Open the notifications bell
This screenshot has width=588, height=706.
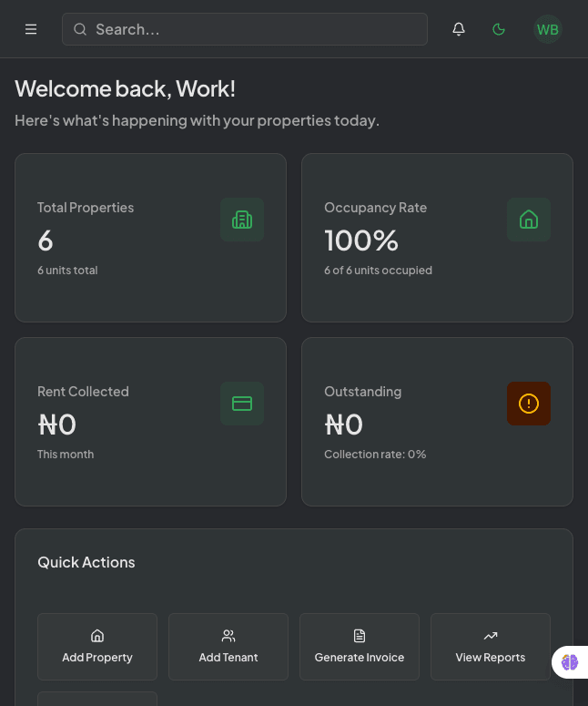click(x=459, y=29)
